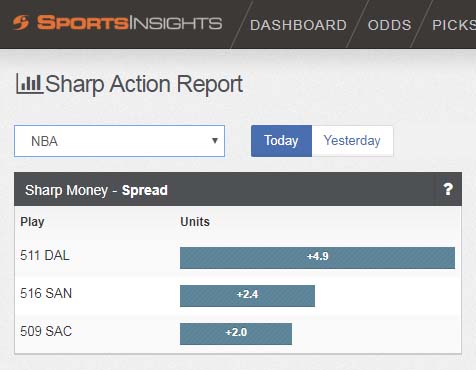476x370 pixels.
Task: Select the 516 SAN play row
Action: click(x=238, y=295)
